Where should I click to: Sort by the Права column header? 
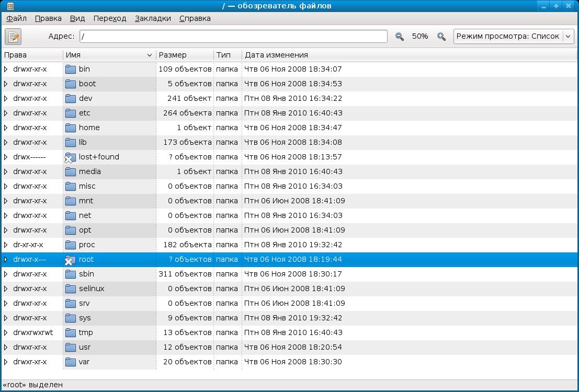(32, 55)
